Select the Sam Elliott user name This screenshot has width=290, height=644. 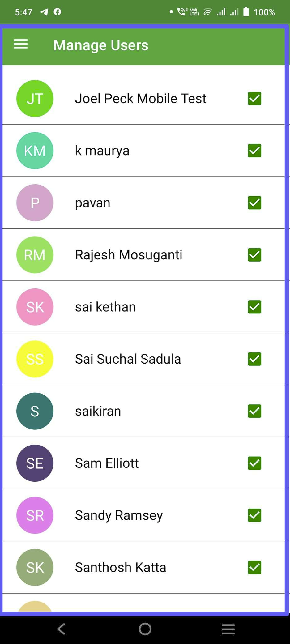point(107,463)
